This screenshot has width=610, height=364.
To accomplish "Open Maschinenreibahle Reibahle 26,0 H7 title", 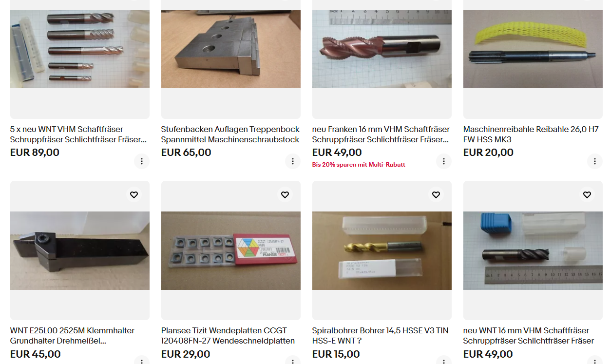I will 531,134.
